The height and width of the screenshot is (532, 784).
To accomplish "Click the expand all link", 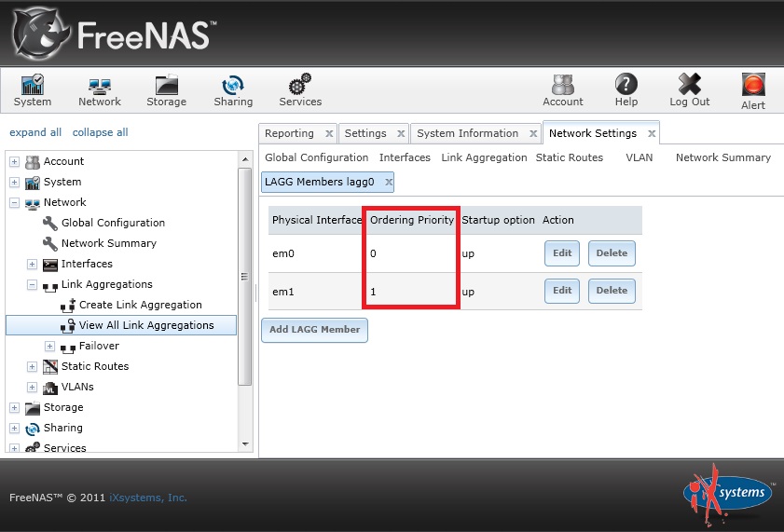I will click(x=35, y=132).
